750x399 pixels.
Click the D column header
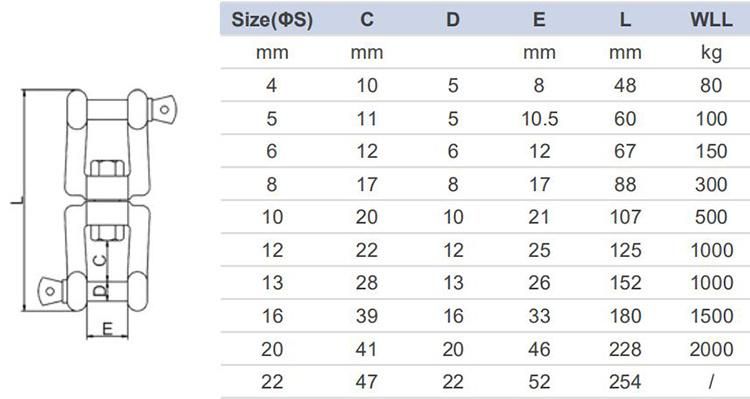coord(452,20)
